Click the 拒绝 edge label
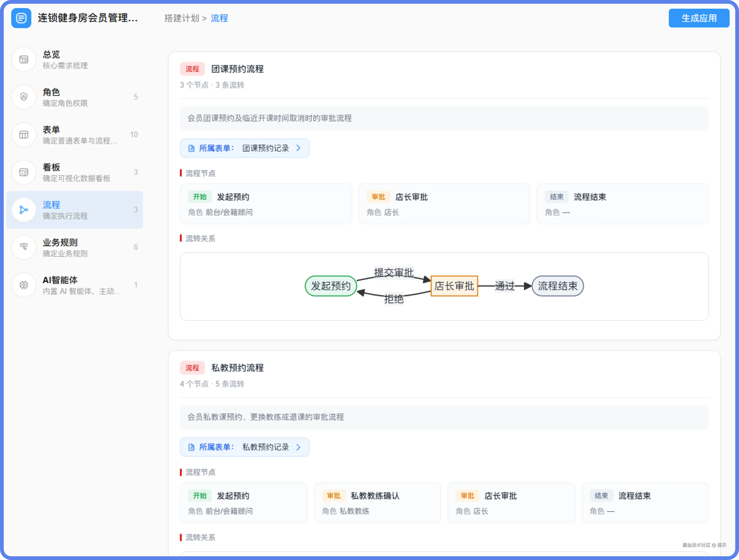 point(394,299)
